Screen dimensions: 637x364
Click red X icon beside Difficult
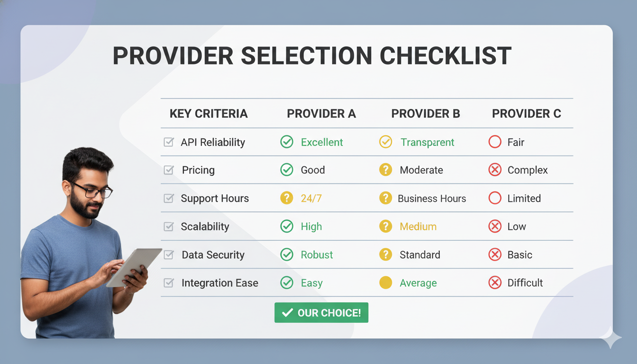pyautogui.click(x=495, y=283)
